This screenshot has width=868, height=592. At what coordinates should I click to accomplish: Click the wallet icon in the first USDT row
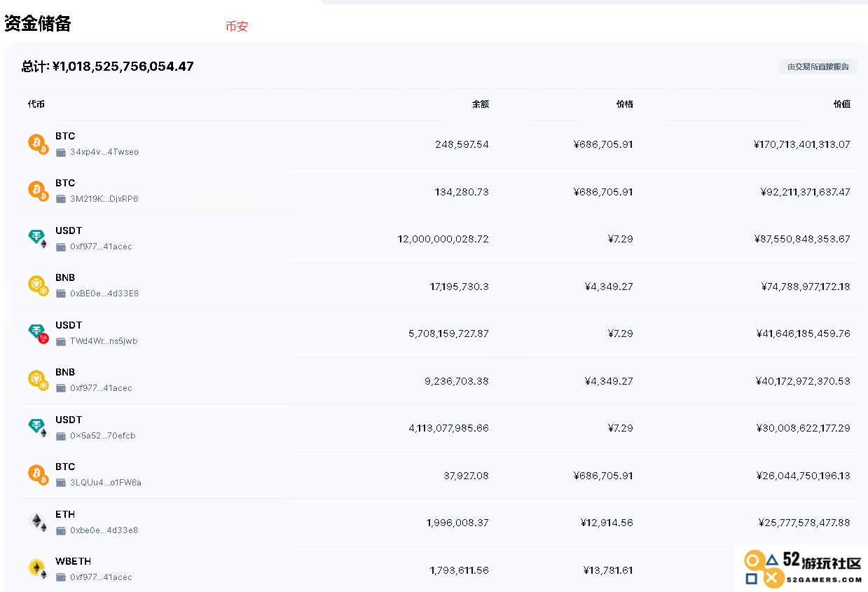[x=61, y=247]
